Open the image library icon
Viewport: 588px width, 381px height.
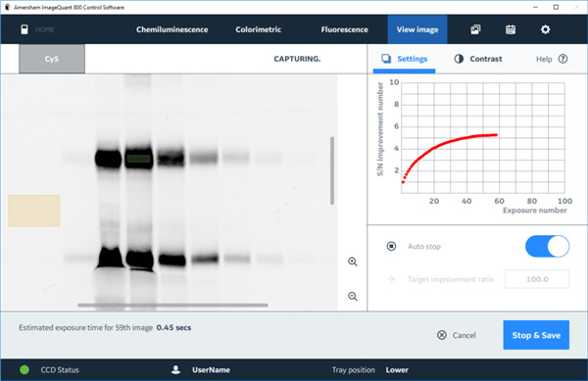[x=475, y=29]
